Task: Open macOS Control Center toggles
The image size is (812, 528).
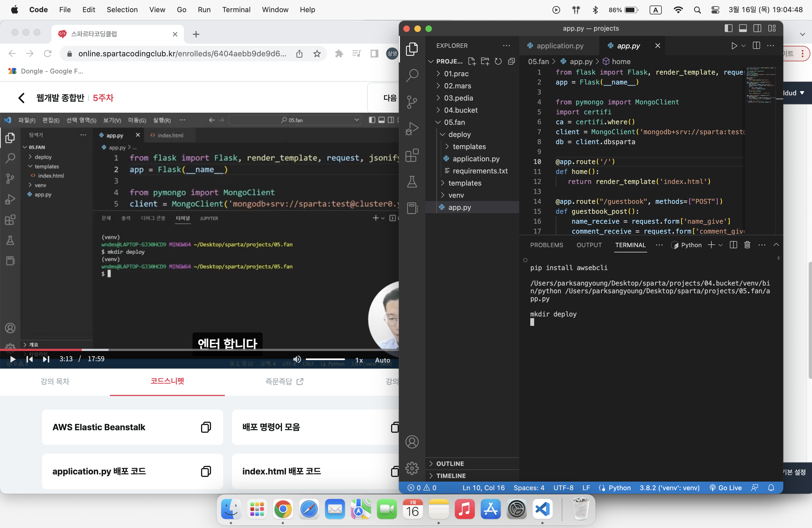Action: tap(715, 10)
